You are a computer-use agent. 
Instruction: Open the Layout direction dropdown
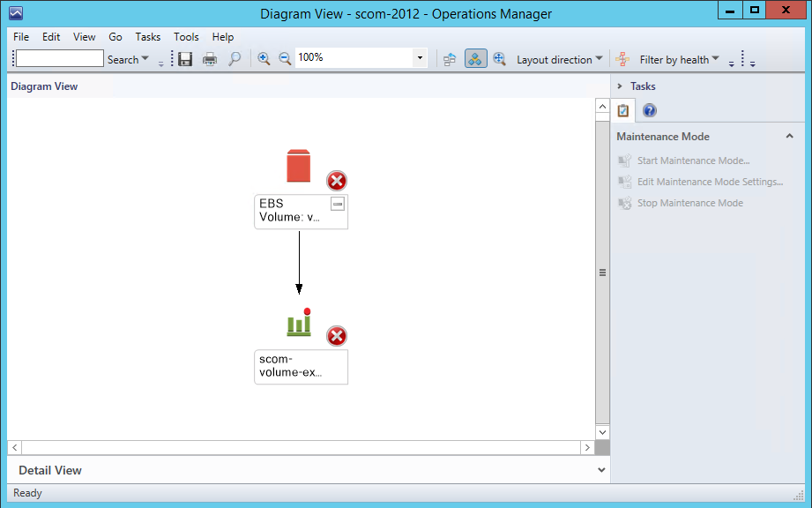[560, 60]
